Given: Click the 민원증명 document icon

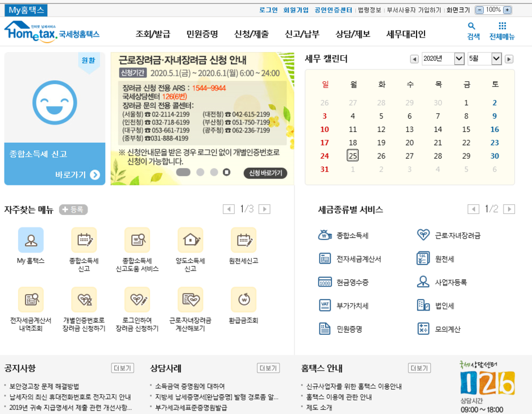Looking at the screenshot, I should (x=325, y=329).
